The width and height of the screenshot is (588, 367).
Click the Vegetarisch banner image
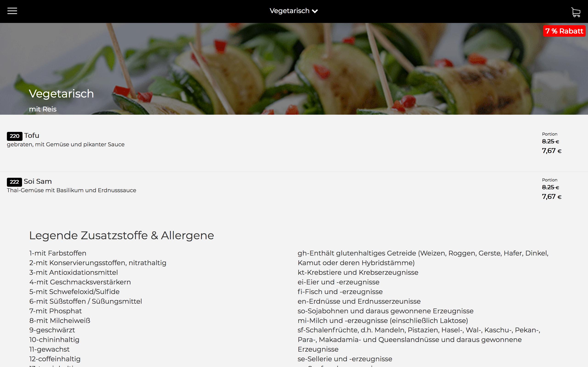pos(294,69)
